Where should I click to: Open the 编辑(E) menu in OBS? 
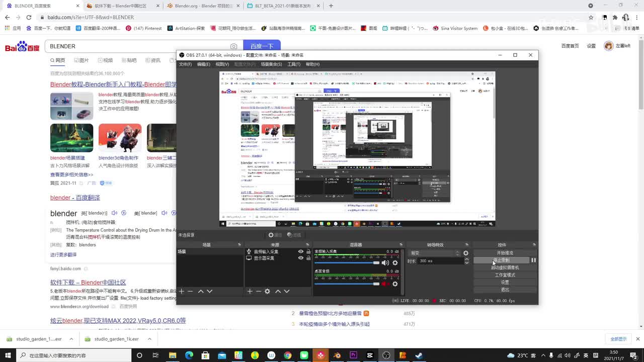click(204, 64)
